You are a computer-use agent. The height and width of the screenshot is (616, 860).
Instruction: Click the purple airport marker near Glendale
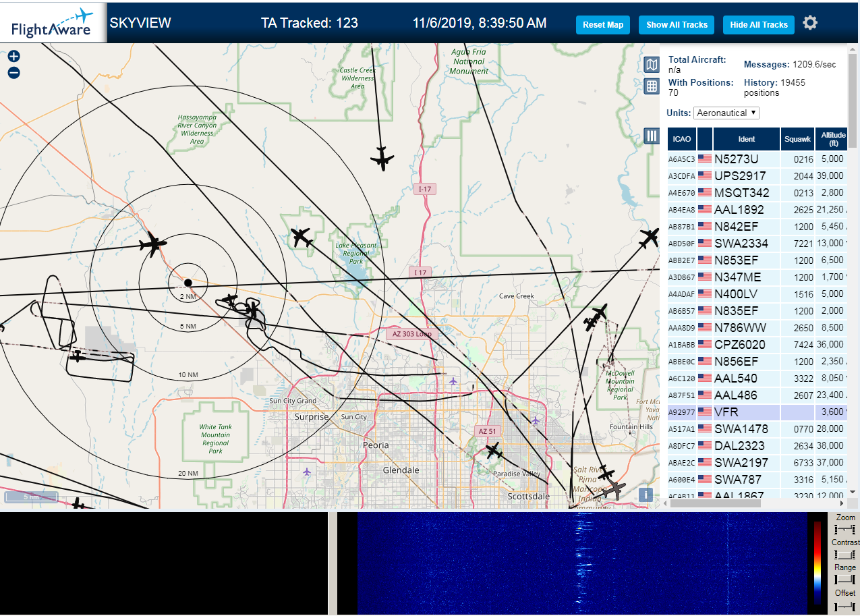click(x=308, y=471)
